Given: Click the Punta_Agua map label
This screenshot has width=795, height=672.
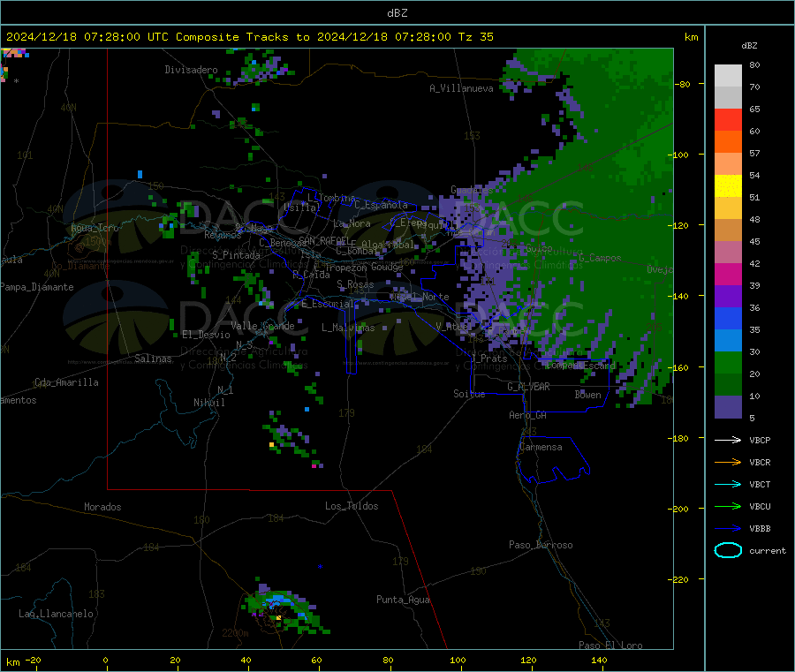Looking at the screenshot, I should pos(403,600).
